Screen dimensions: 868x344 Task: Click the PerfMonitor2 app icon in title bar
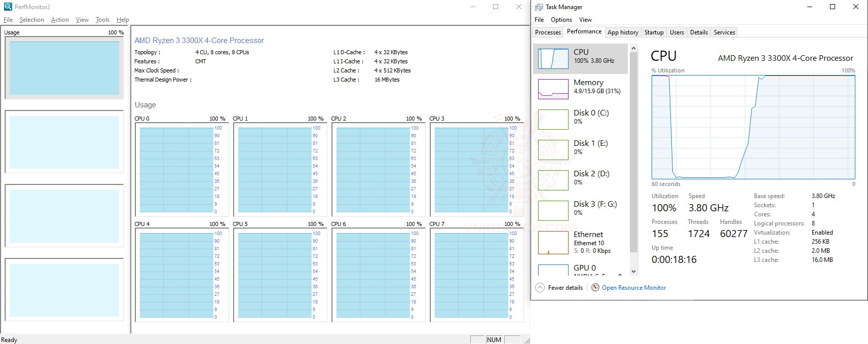tap(8, 7)
